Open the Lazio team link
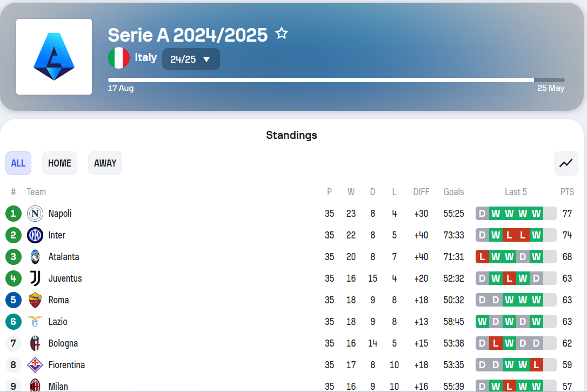Image resolution: width=587 pixels, height=392 pixels. coord(58,322)
